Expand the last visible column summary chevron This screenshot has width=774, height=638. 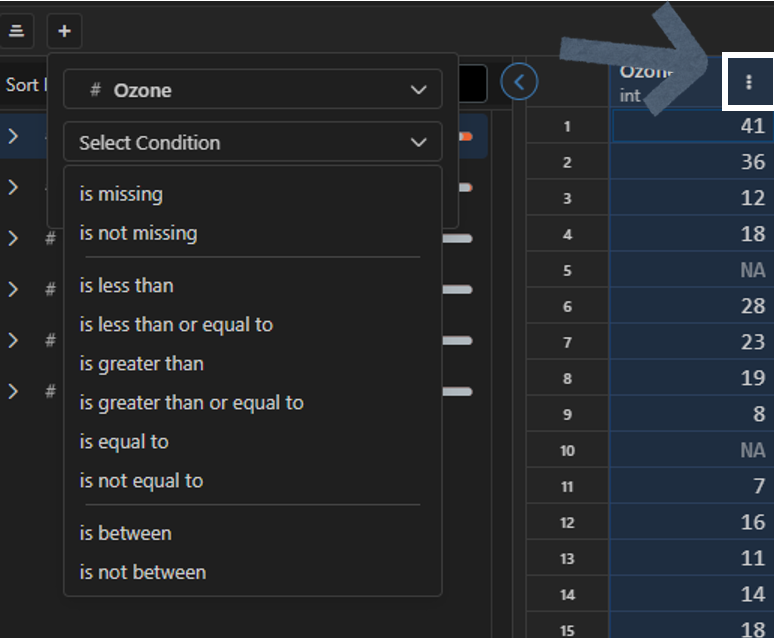click(13, 391)
